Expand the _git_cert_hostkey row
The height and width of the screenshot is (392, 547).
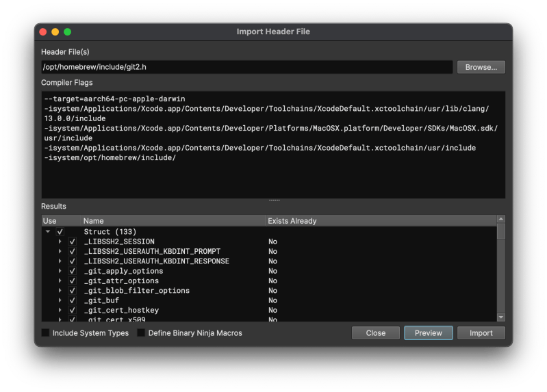(x=60, y=310)
